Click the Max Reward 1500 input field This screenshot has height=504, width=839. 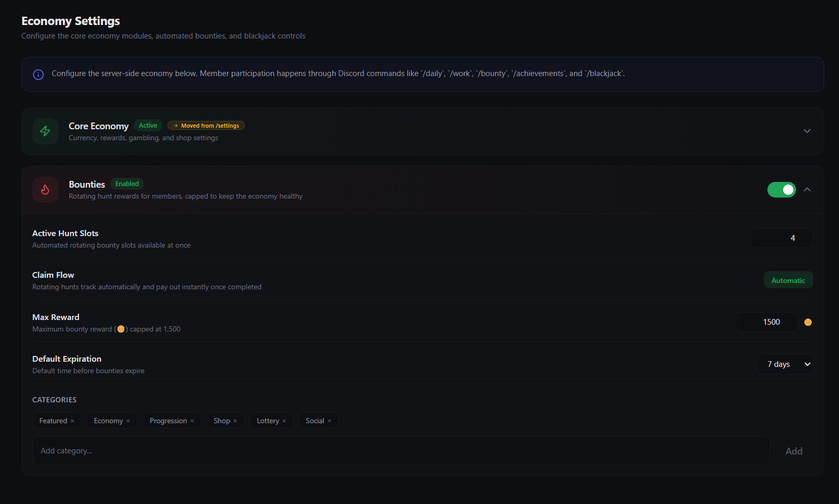(766, 322)
